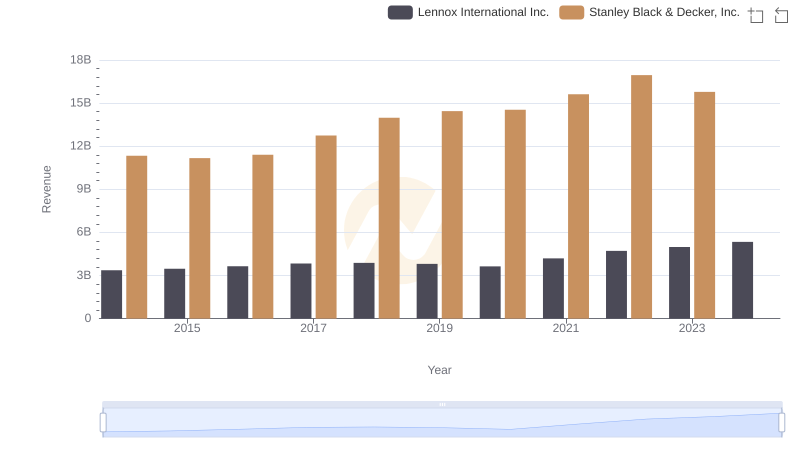Toggle Lennox International Inc. legend swatch
The image size is (800, 461).
coord(400,12)
